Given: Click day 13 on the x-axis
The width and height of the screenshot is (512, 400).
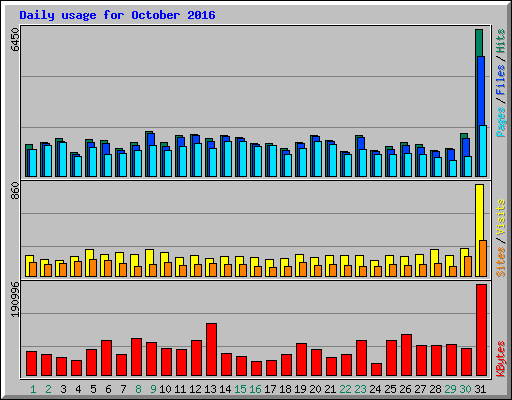Looking at the screenshot, I should click(x=210, y=389).
